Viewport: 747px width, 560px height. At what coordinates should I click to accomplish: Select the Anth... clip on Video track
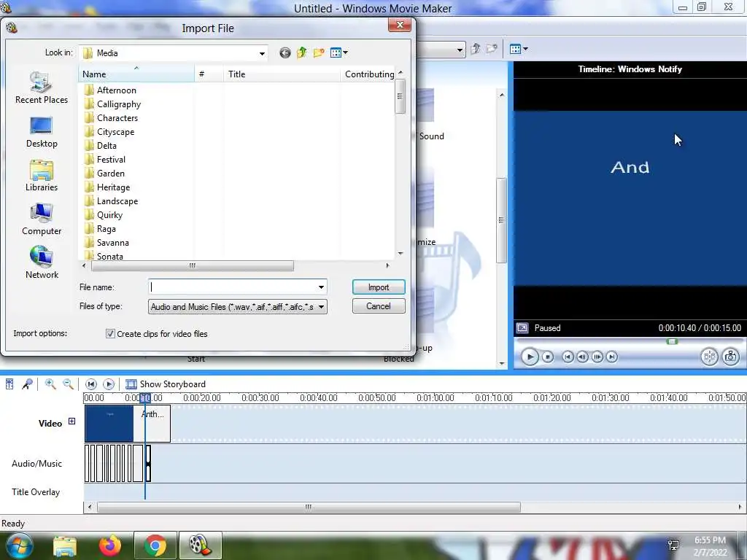152,424
